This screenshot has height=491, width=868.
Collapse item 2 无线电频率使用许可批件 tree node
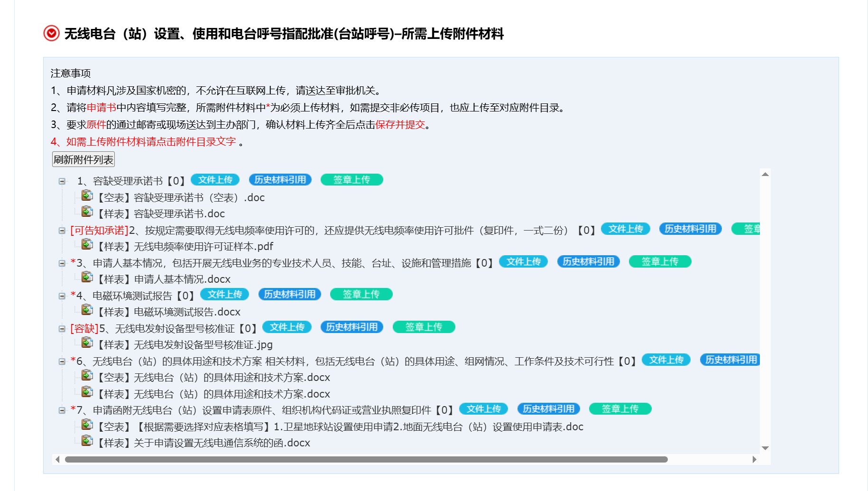(x=62, y=231)
